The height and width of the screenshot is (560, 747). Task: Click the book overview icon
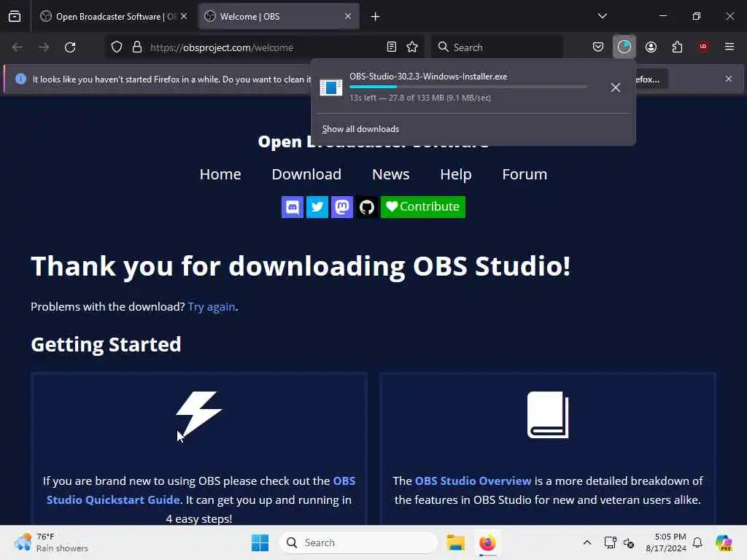[x=548, y=415]
